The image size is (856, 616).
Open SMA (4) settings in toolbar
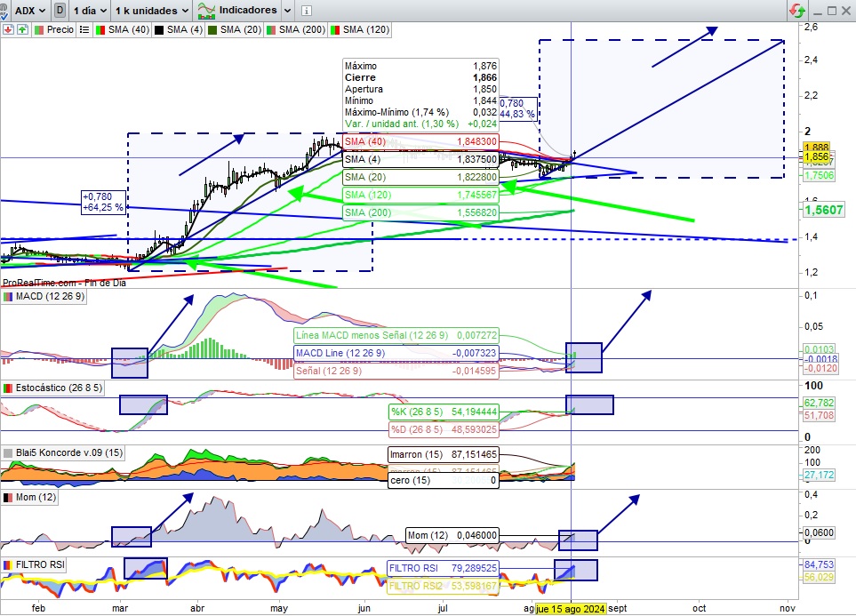[179, 29]
